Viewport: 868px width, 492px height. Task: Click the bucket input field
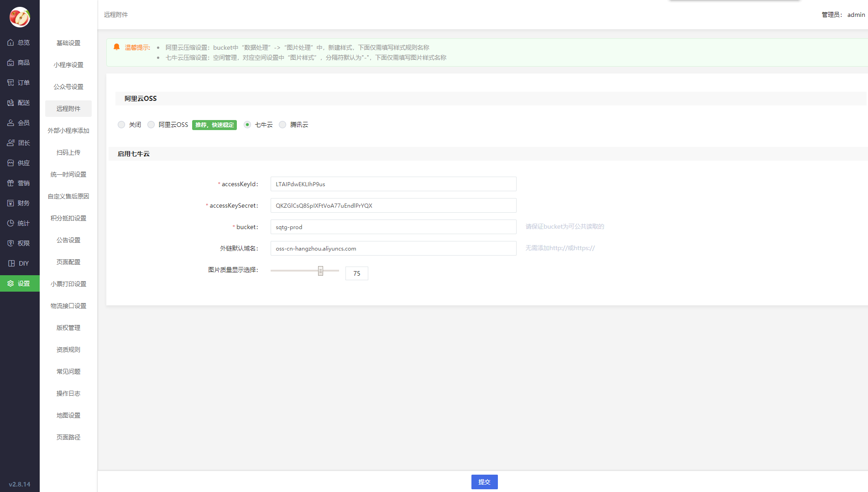[x=393, y=227]
